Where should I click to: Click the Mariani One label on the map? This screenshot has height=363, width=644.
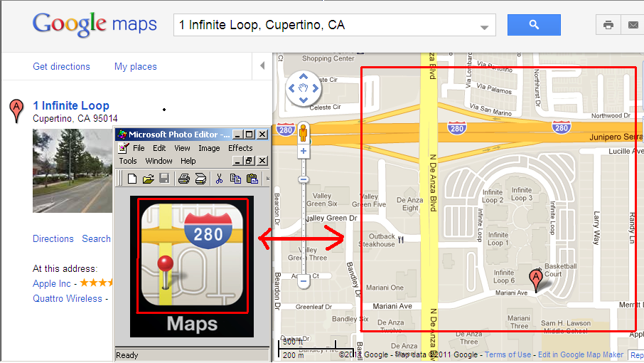point(385,288)
